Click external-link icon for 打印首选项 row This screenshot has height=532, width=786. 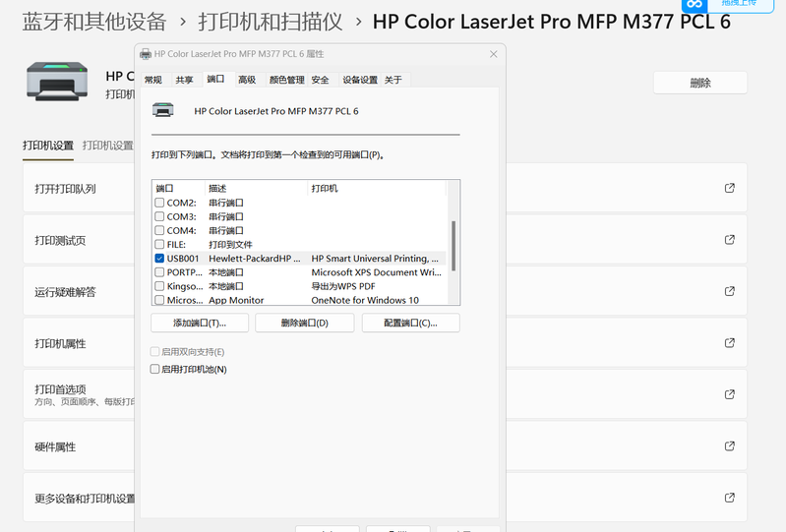[x=729, y=394]
